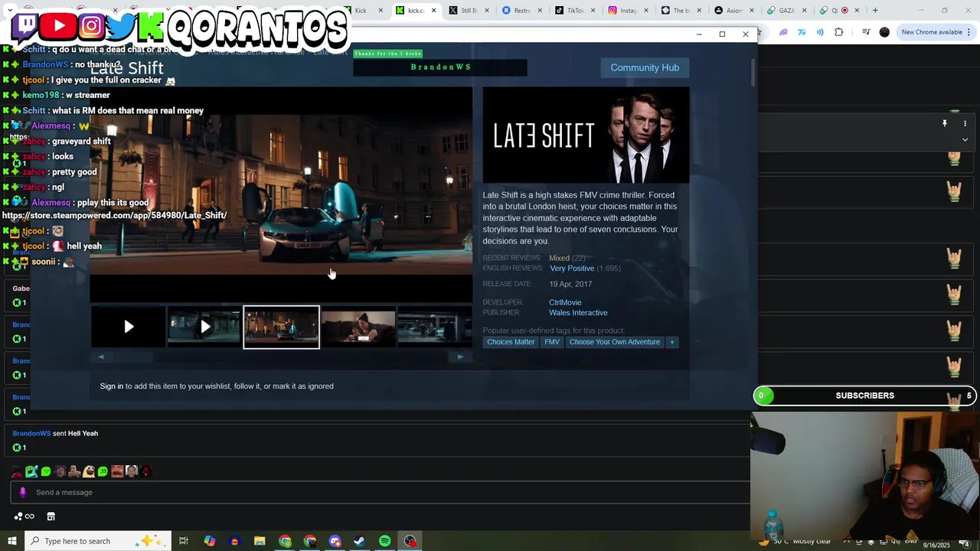Open the three-dot menu in right panel
This screenshot has height=551, width=980.
point(965,123)
